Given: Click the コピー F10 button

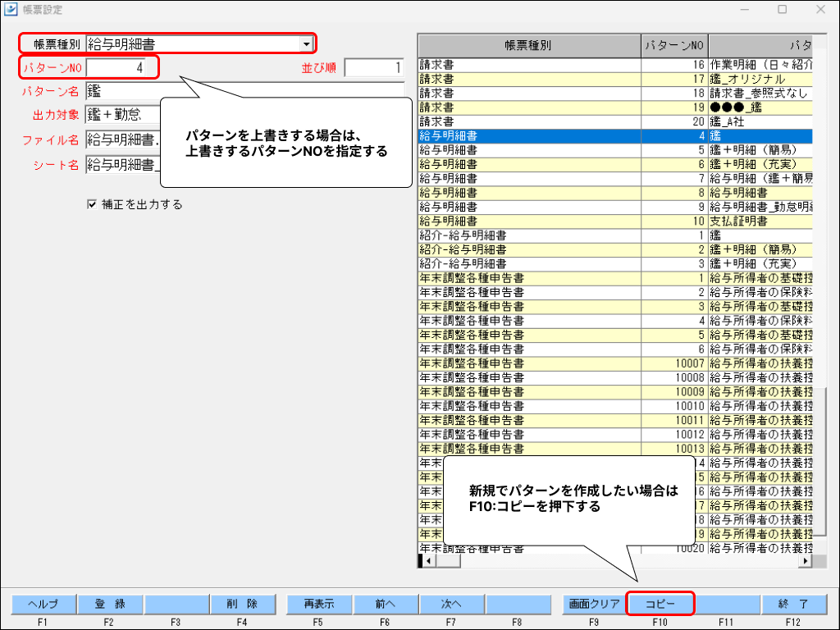Looking at the screenshot, I should 660,604.
